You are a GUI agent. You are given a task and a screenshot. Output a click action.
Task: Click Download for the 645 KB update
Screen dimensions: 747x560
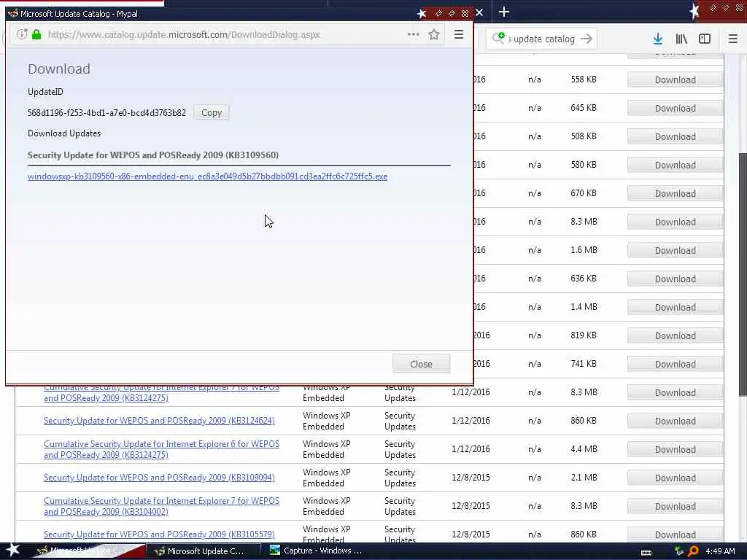675,109
